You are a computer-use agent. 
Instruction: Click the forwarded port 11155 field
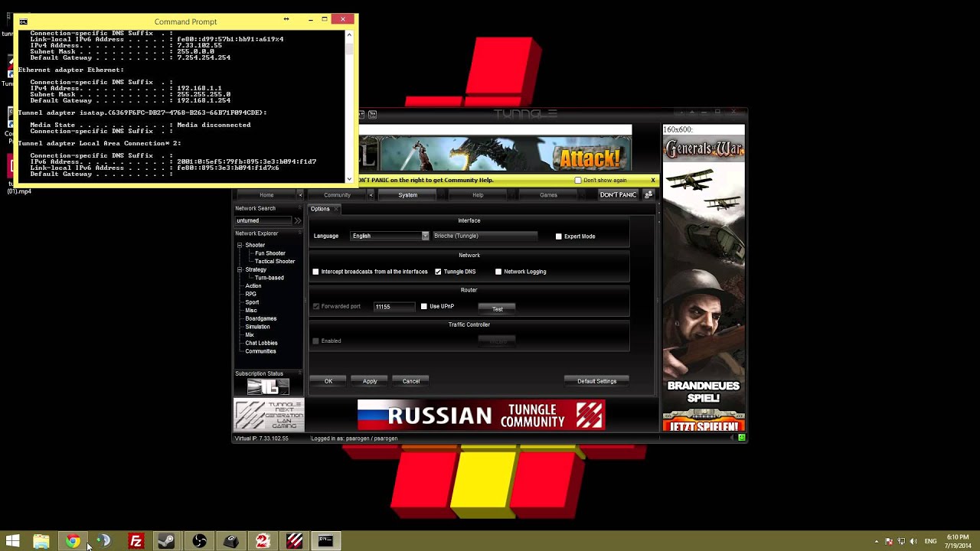(394, 306)
